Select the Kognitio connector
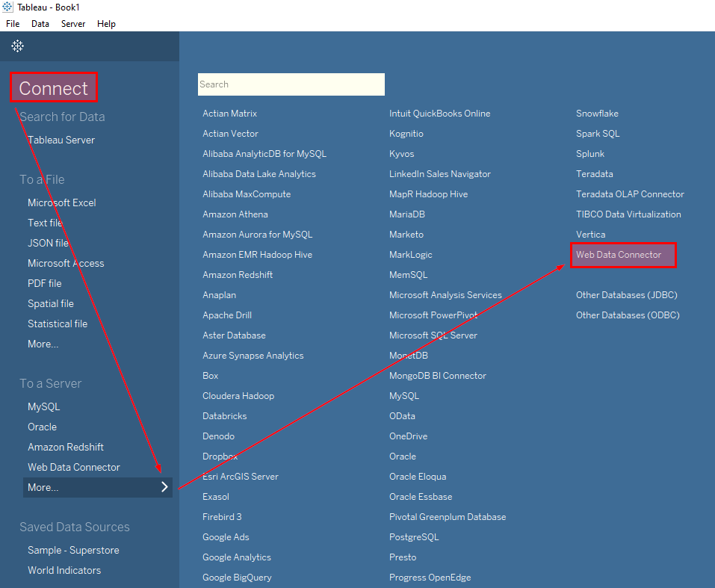Image resolution: width=715 pixels, height=588 pixels. (x=406, y=133)
